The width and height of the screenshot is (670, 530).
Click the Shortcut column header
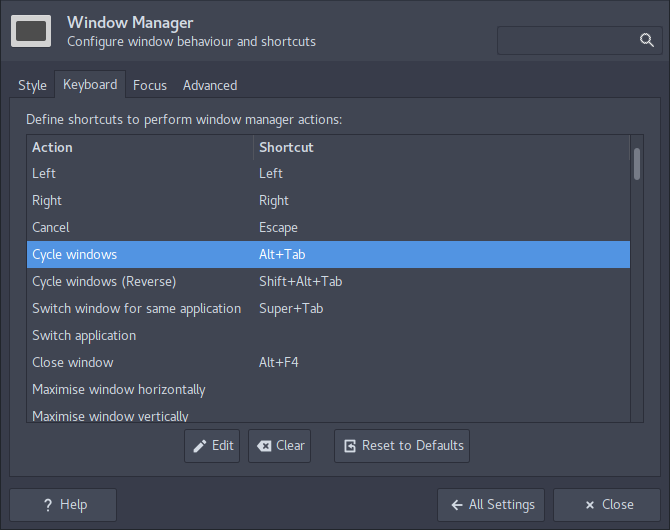click(x=442, y=147)
